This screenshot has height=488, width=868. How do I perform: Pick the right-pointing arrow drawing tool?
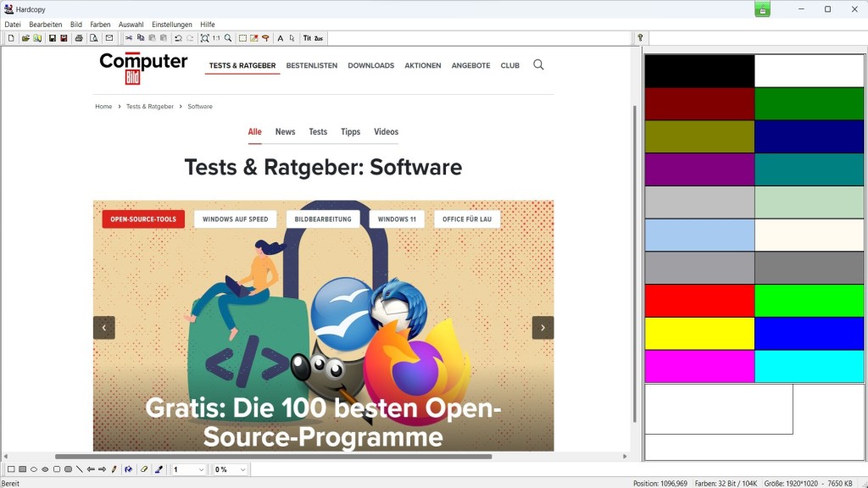(x=102, y=469)
